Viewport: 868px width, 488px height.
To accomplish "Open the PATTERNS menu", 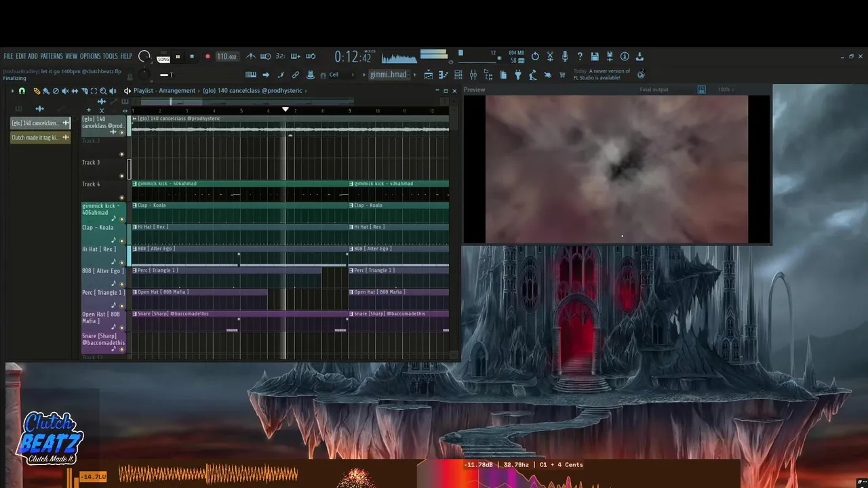I will click(x=52, y=56).
